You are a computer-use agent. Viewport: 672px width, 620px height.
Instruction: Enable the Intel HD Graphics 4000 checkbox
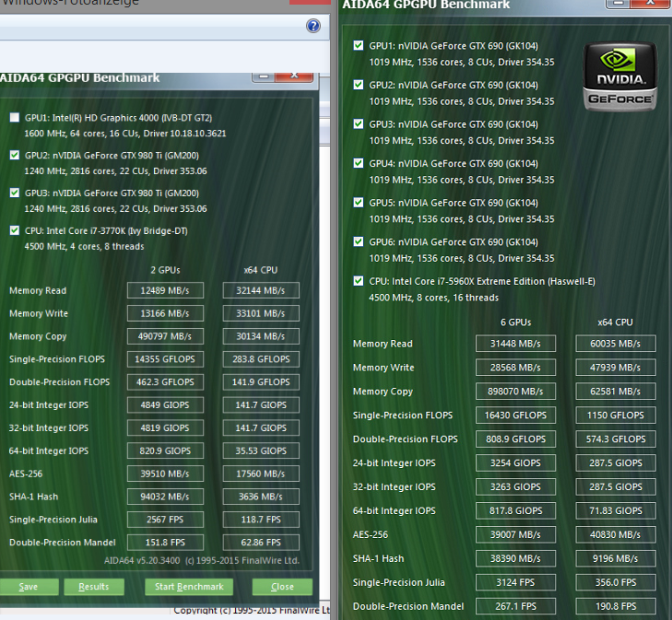(x=15, y=118)
